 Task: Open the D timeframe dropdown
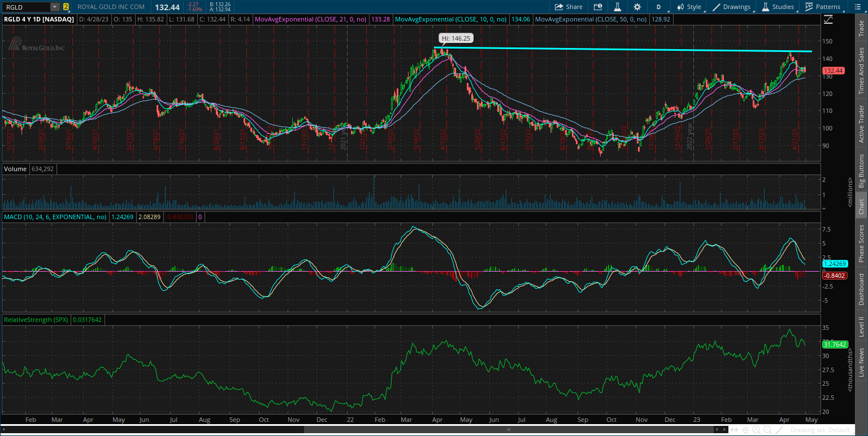pyautogui.click(x=658, y=7)
